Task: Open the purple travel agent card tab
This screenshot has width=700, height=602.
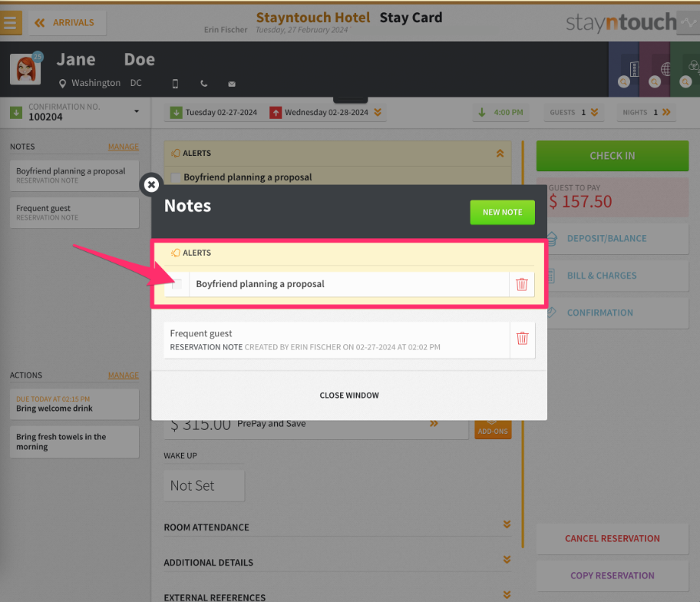Action: [654, 70]
